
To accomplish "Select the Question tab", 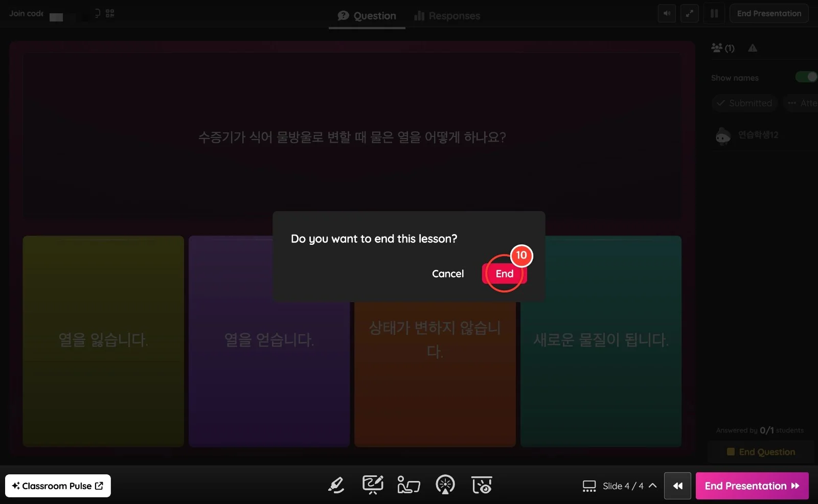I will point(367,16).
